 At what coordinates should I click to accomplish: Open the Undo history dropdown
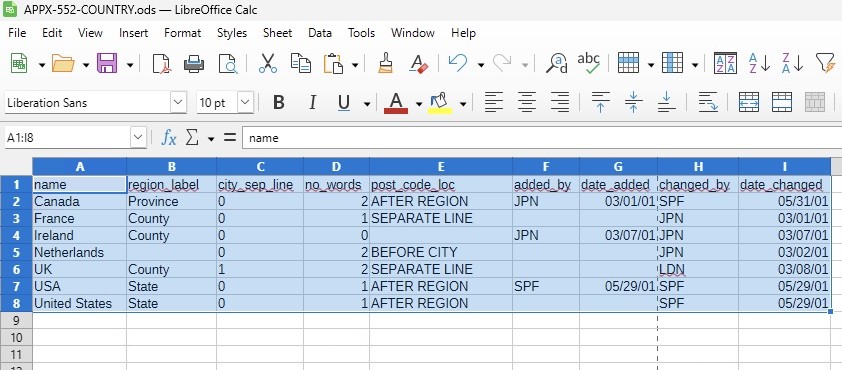481,65
